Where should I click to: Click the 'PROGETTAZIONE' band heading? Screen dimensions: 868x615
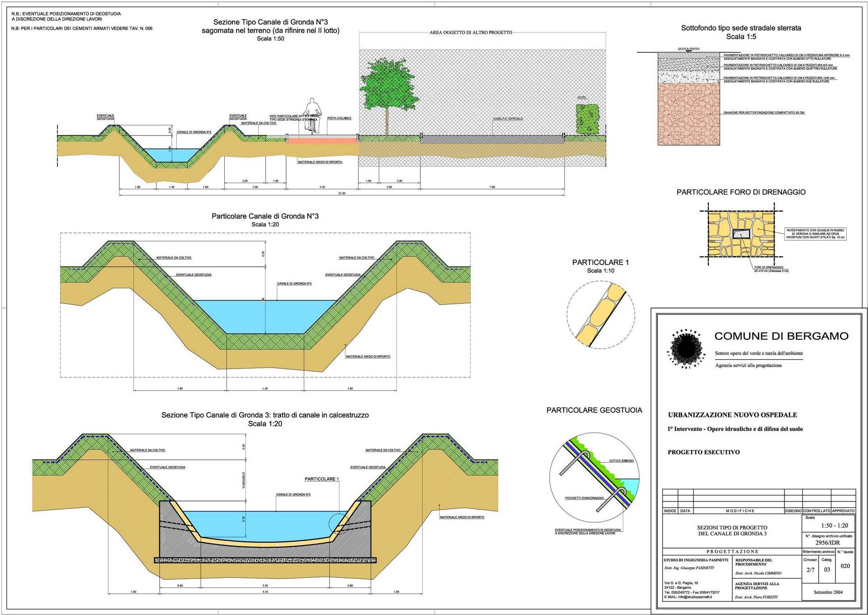tap(732, 552)
